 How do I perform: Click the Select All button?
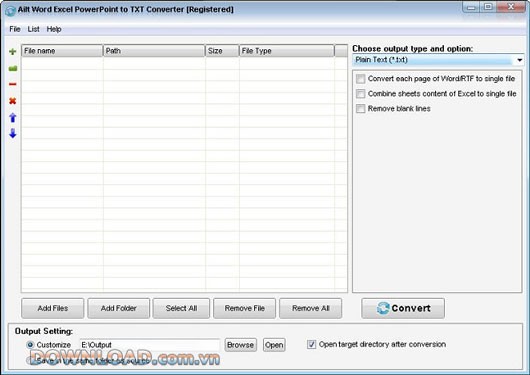point(181,308)
